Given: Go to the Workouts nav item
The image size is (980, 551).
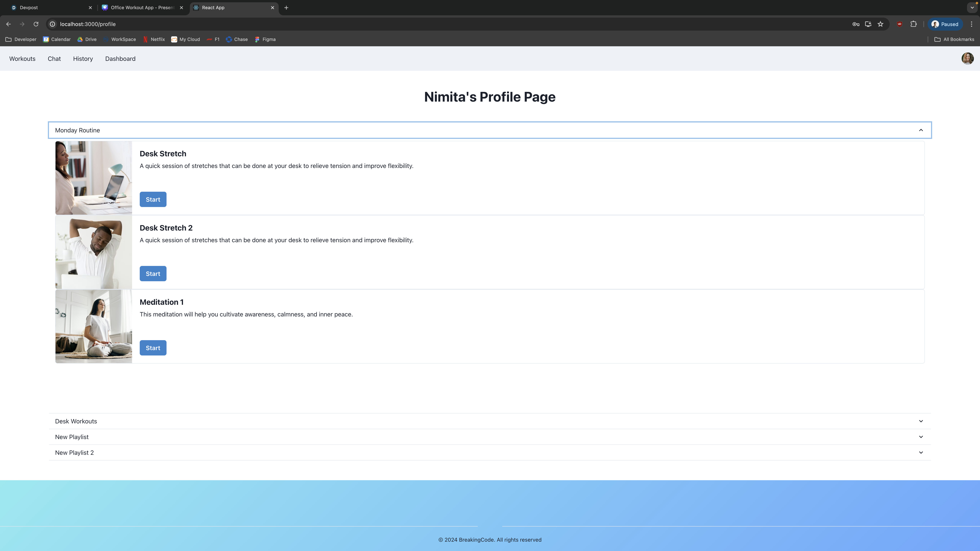Looking at the screenshot, I should tap(22, 59).
